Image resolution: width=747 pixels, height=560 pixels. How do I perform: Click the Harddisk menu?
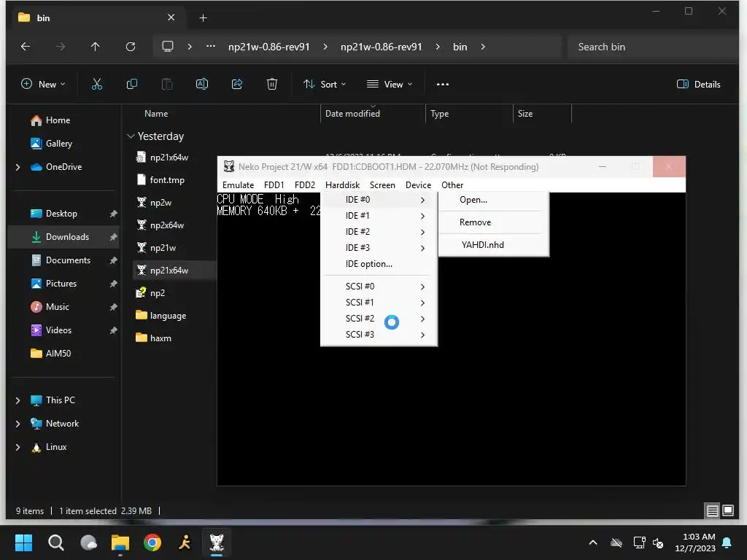(x=343, y=184)
